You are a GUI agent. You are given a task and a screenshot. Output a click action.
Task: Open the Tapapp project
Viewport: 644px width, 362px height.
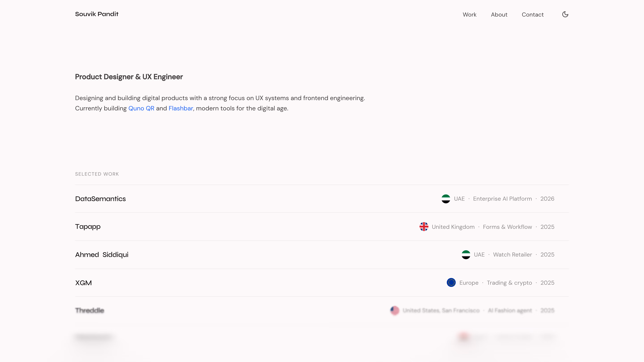click(x=322, y=227)
